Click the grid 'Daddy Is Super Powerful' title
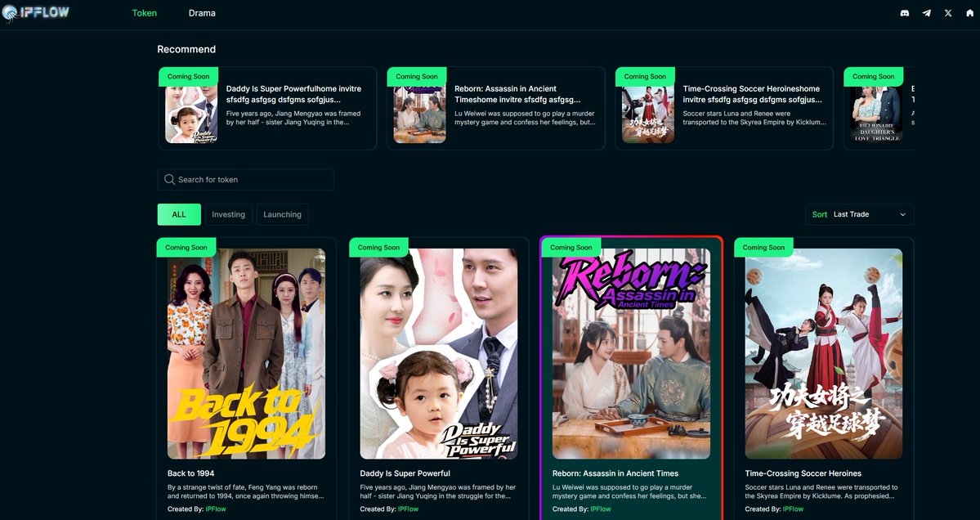Screen dimensions: 980x520 (x=405, y=473)
